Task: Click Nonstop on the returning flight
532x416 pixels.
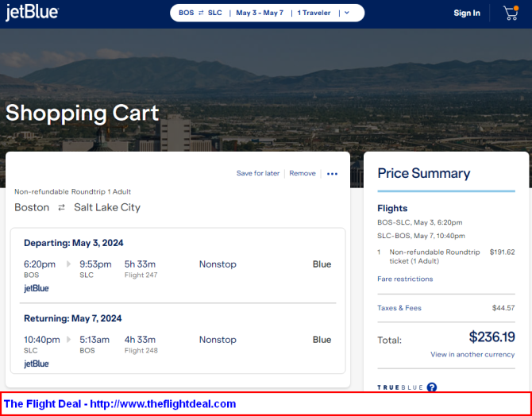Action: (x=218, y=339)
